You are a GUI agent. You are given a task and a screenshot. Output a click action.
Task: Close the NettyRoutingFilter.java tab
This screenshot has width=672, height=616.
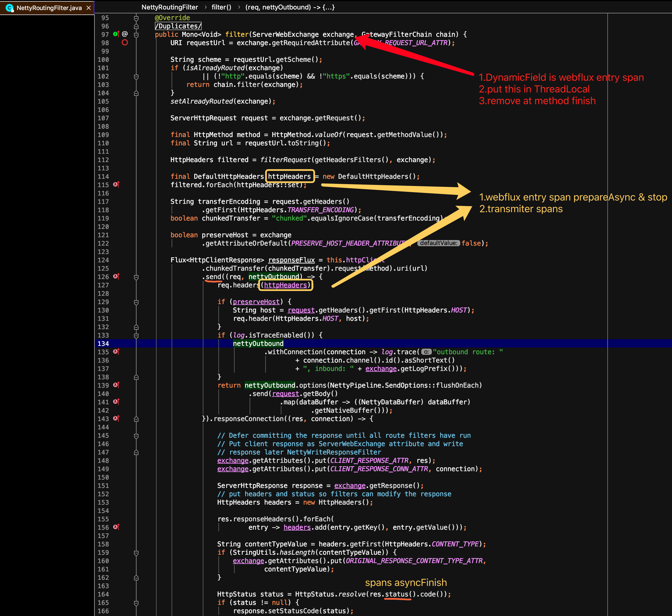pyautogui.click(x=89, y=8)
